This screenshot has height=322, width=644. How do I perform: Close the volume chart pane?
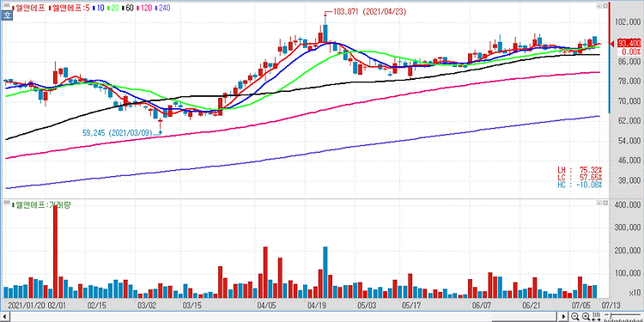tap(605, 204)
